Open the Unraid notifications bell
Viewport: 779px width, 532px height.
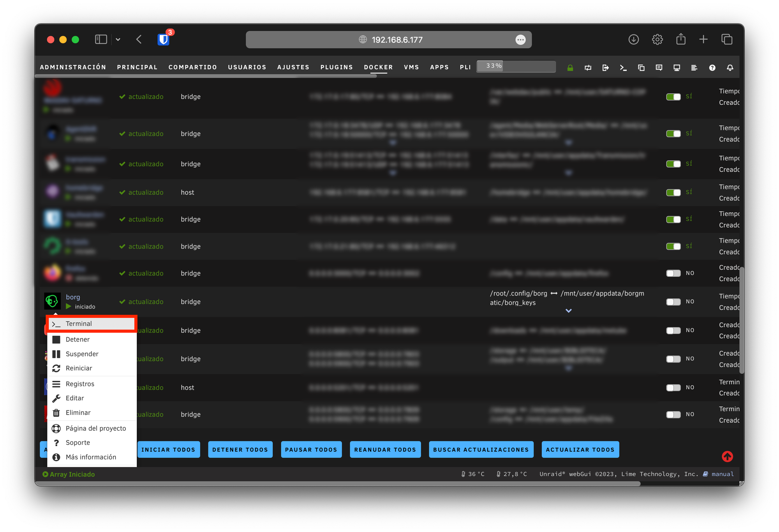730,68
